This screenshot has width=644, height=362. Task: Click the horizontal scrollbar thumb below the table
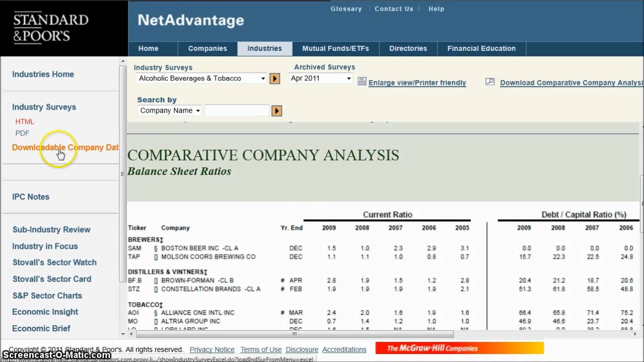pyautogui.click(x=295, y=334)
